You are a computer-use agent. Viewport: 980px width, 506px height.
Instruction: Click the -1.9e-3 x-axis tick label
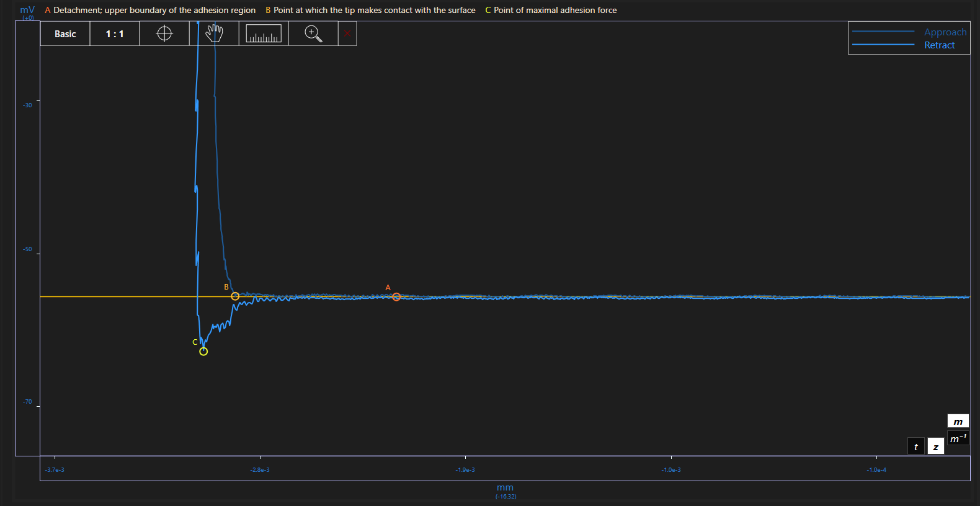[465, 470]
